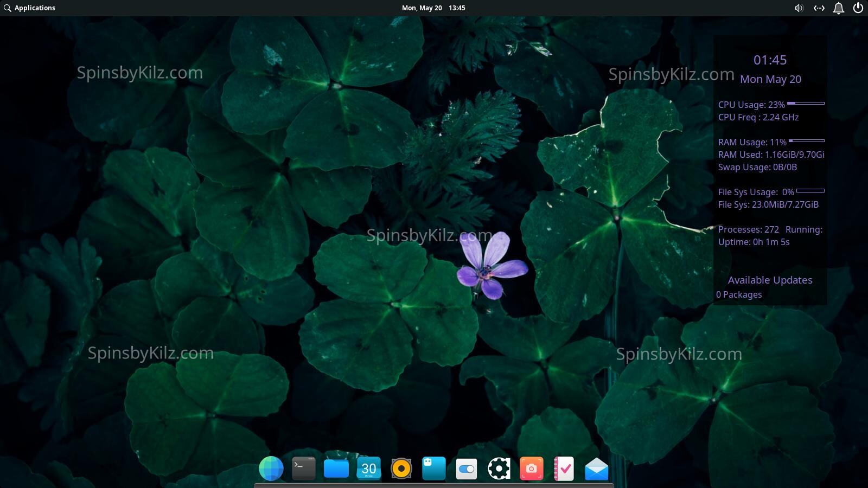Launch the camera screenshot tool in the dock

coord(531,467)
